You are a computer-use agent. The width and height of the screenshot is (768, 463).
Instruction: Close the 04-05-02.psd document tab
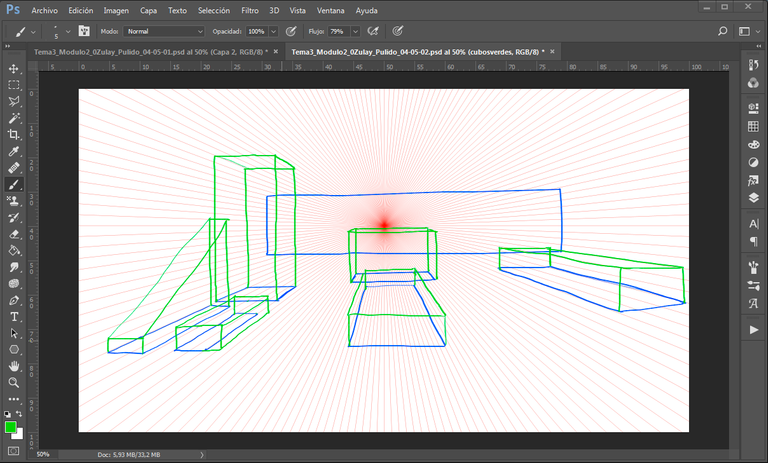coord(552,51)
